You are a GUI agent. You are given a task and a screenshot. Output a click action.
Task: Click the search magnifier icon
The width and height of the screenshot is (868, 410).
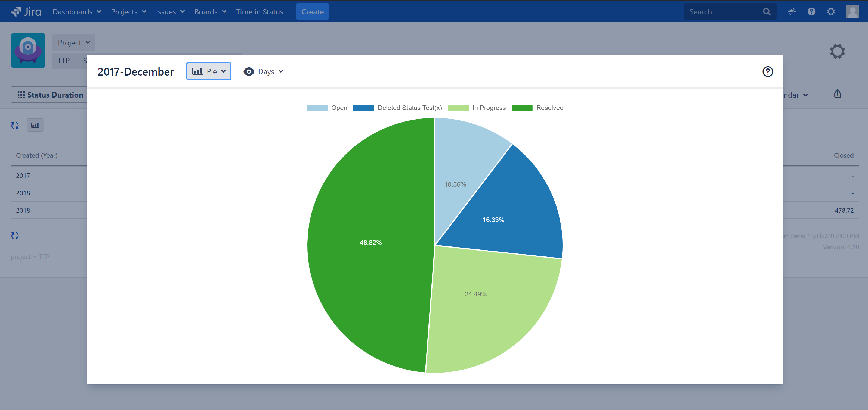click(x=767, y=12)
